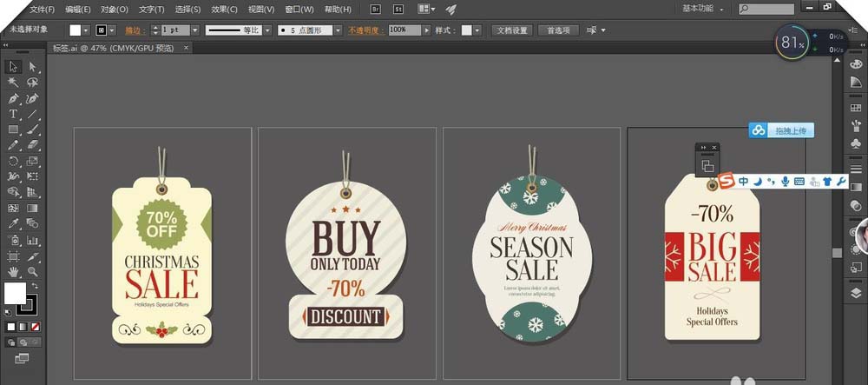Click the Adobe Stock St icon
This screenshot has width=868, height=385.
[x=398, y=10]
